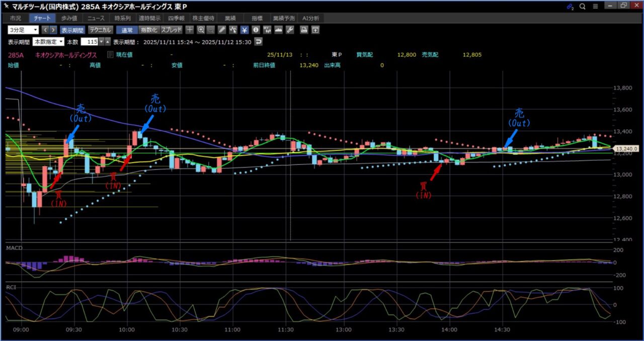This screenshot has width=644, height=341.
Task: Zoom in with the magnifier plus icon
Action: [201, 30]
